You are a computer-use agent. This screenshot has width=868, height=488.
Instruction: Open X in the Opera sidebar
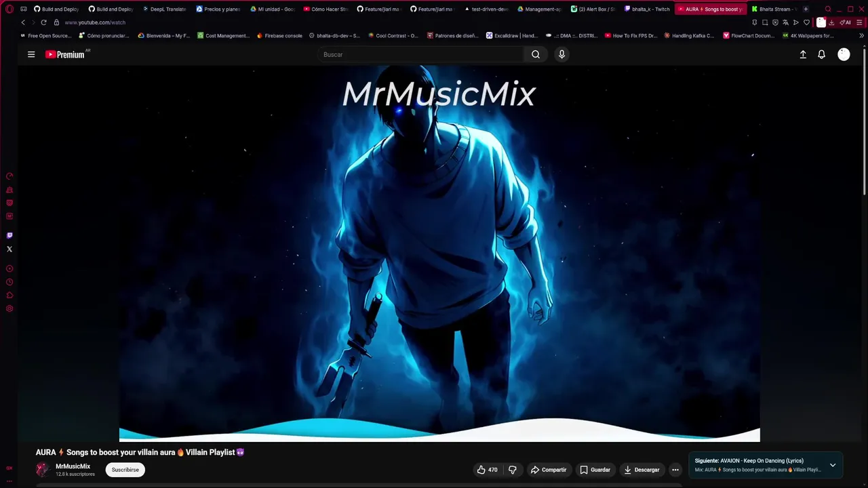coord(9,249)
